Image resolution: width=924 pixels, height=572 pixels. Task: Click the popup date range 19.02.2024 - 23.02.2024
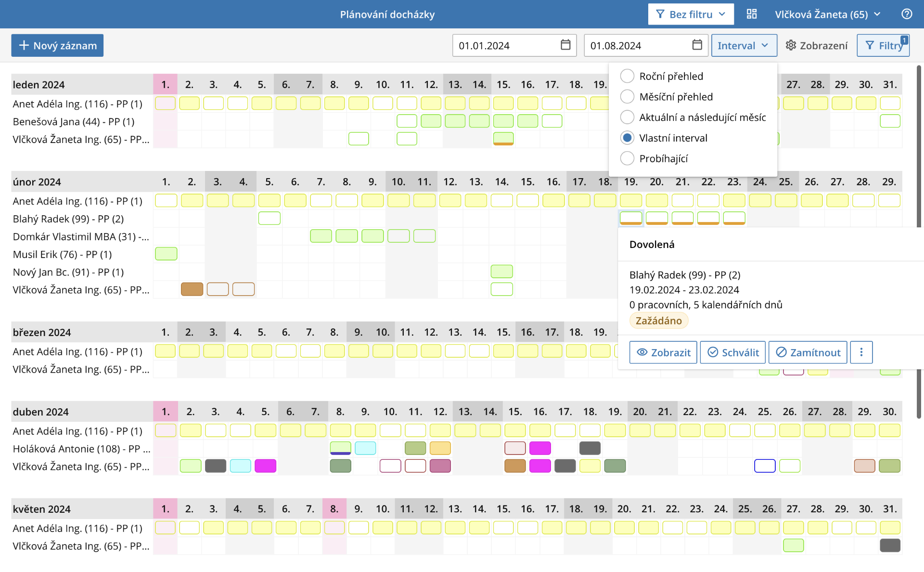click(x=684, y=290)
